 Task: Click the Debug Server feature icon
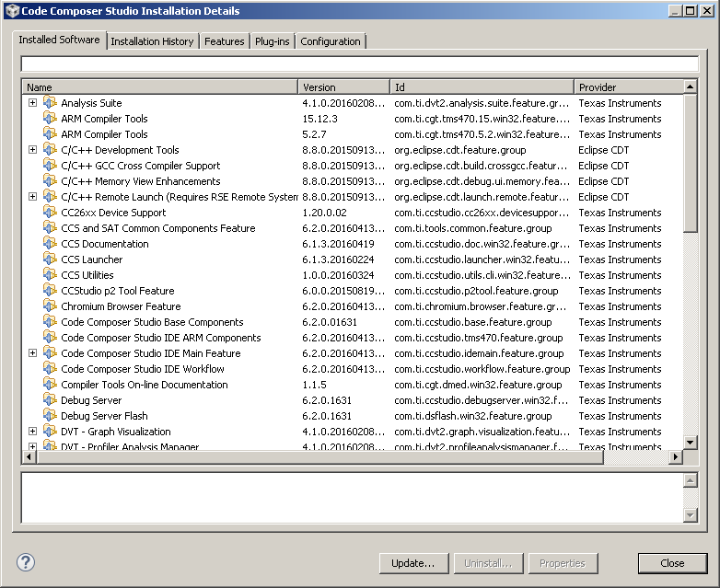[x=50, y=399]
